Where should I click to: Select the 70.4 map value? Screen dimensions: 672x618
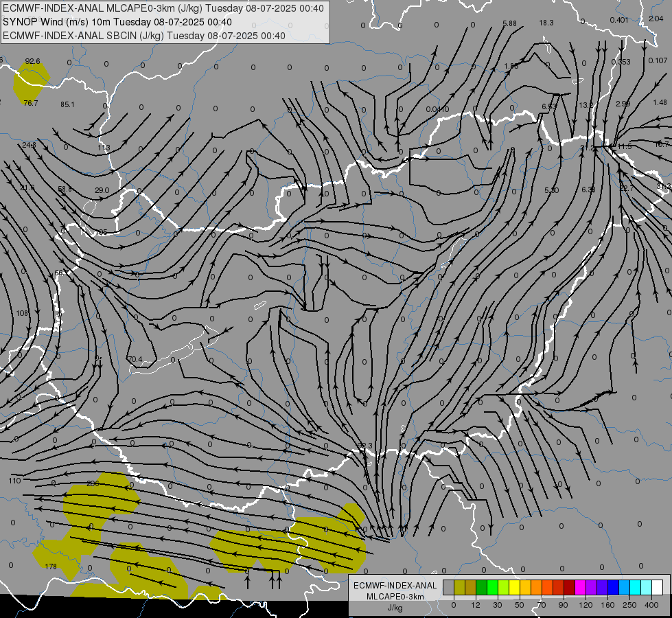(x=135, y=359)
